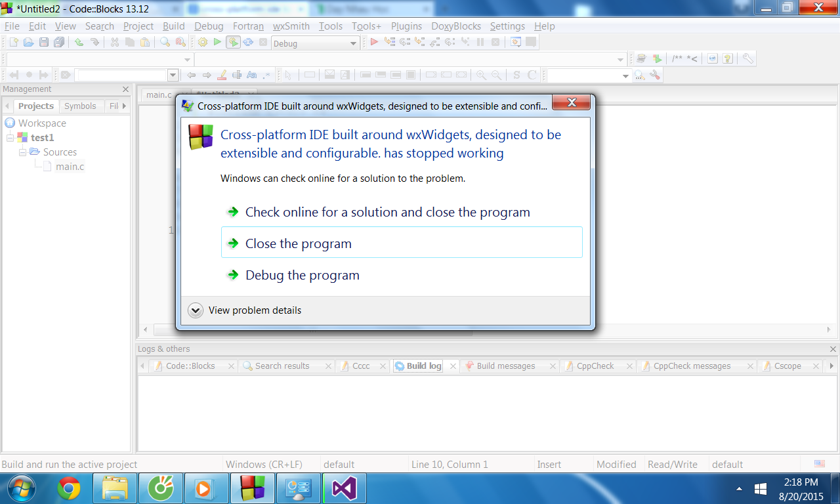This screenshot has width=840, height=504.
Task: Click the Rebuild icon with blue arrows
Action: click(248, 43)
